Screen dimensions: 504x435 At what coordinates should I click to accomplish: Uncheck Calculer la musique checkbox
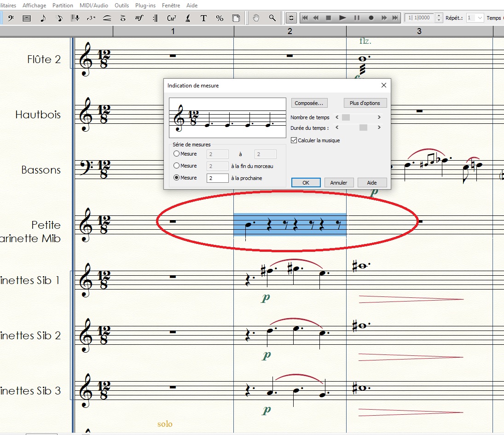click(x=295, y=140)
